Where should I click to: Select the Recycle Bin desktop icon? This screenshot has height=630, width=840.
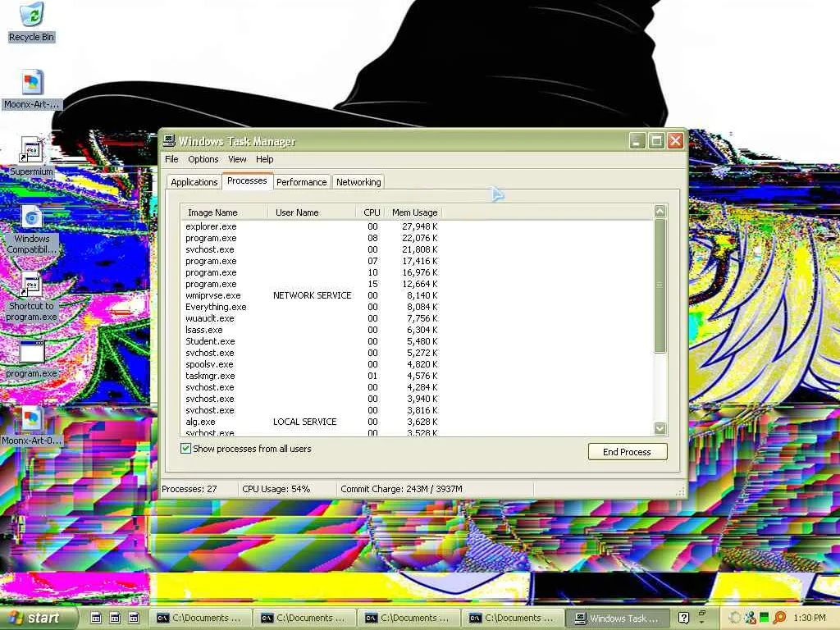[32, 23]
